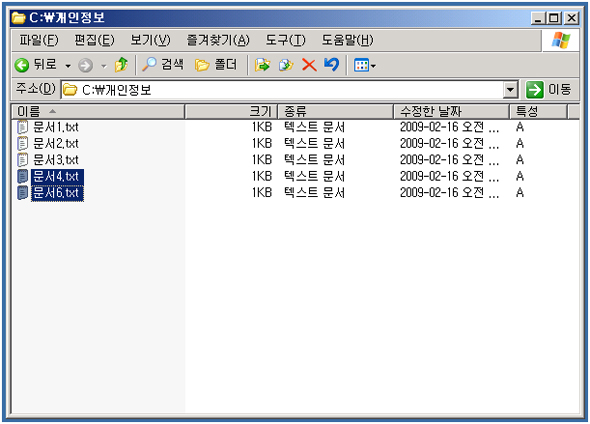590x424 pixels.
Task: Sort by 수정한 날짜 column header
Action: tap(452, 111)
